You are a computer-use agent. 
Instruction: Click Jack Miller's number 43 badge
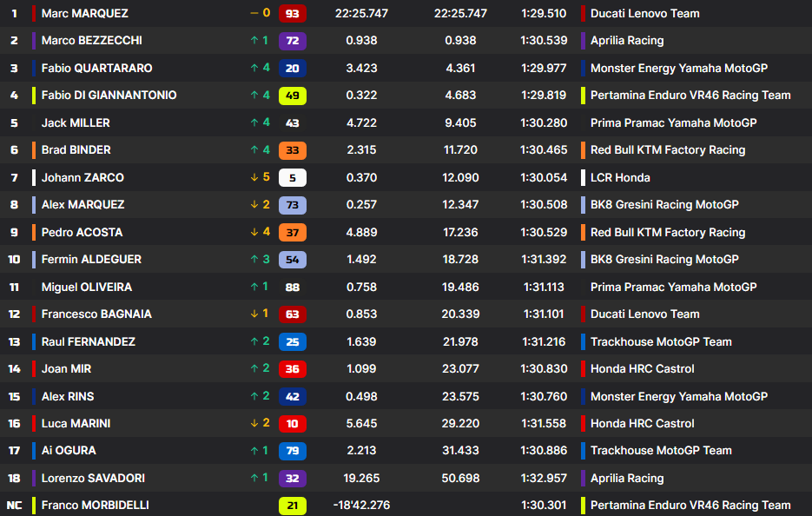pos(292,123)
